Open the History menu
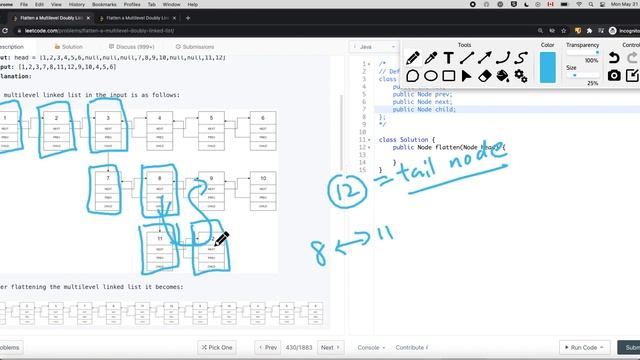 coord(77,4)
